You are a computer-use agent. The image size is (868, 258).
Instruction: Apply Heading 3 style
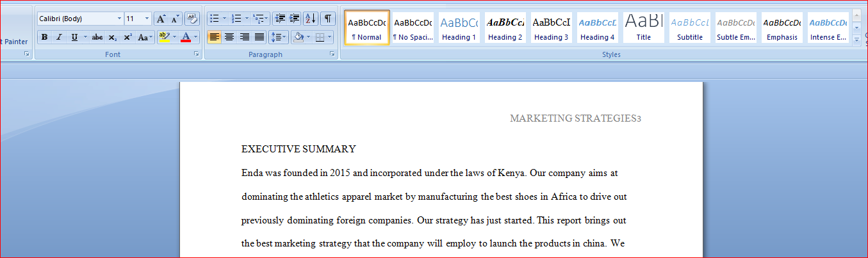coord(552,28)
